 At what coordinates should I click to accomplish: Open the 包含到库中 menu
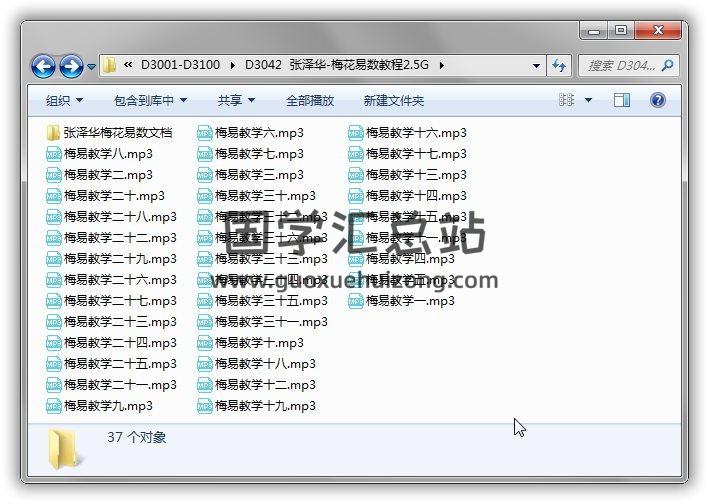(x=150, y=100)
